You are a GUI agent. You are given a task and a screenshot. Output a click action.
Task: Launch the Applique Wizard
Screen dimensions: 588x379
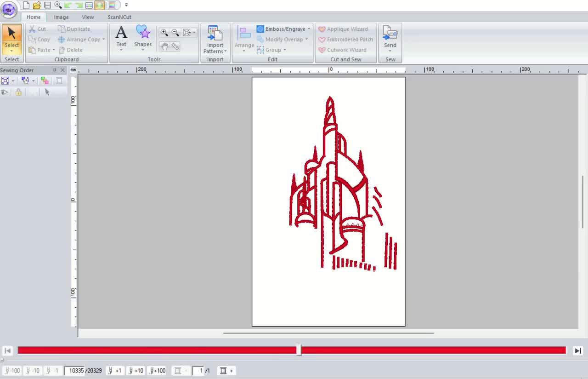343,29
